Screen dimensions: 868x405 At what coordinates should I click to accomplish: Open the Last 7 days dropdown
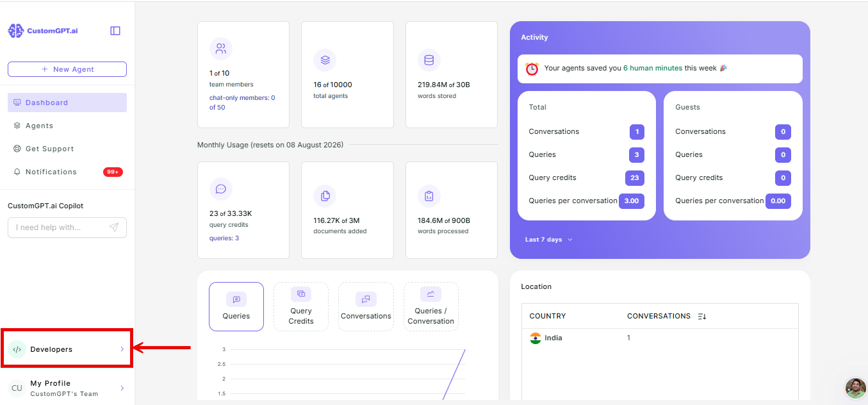[549, 240]
